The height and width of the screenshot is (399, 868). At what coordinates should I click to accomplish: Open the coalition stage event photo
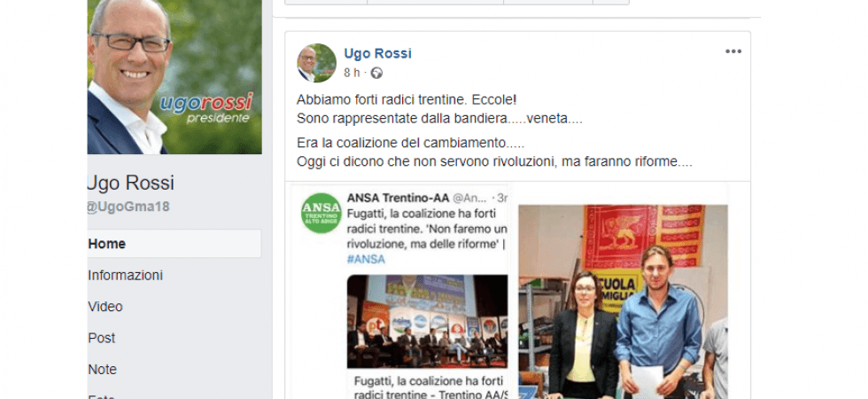427,321
